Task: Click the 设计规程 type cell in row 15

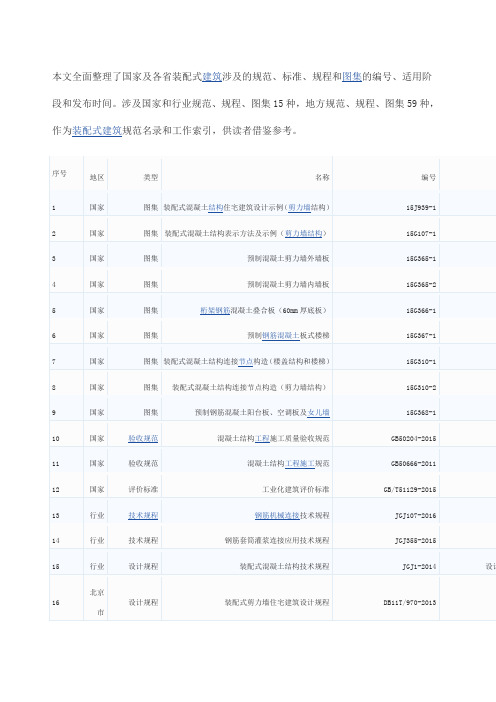Action: [x=143, y=566]
